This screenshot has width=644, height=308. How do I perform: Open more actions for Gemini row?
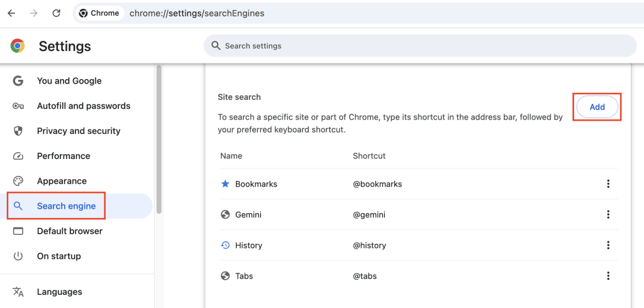pos(608,214)
